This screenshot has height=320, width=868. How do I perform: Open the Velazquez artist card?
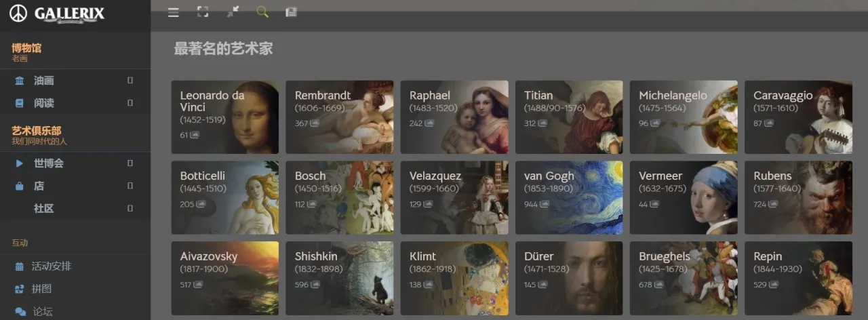coord(454,198)
